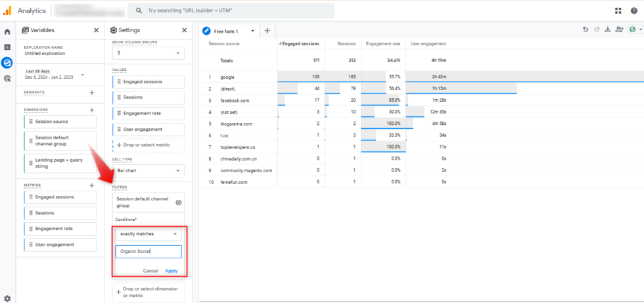Click the Organic Social filter value field

[x=149, y=252]
